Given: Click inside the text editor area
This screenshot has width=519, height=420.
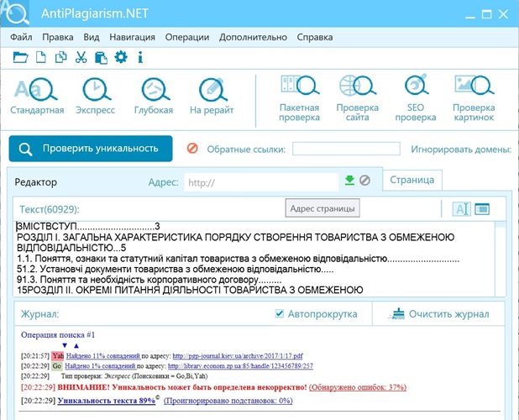Looking at the screenshot, I should pyautogui.click(x=254, y=259).
